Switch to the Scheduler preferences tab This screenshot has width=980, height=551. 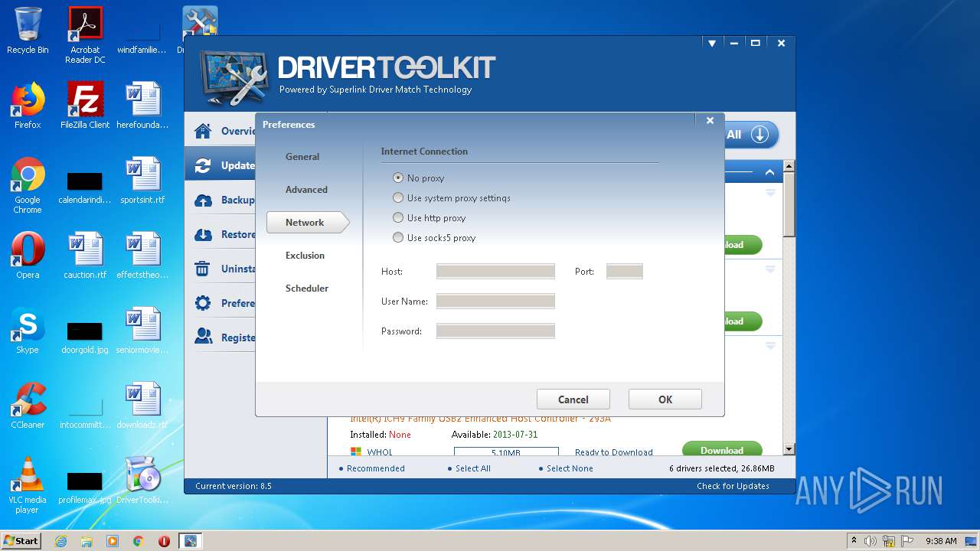click(x=307, y=289)
